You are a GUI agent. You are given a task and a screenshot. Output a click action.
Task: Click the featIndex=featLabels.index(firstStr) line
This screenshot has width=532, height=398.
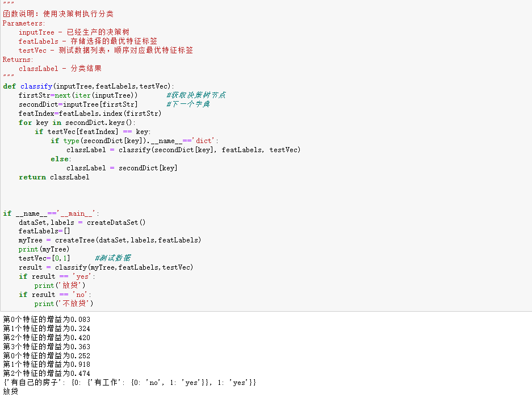pos(90,114)
